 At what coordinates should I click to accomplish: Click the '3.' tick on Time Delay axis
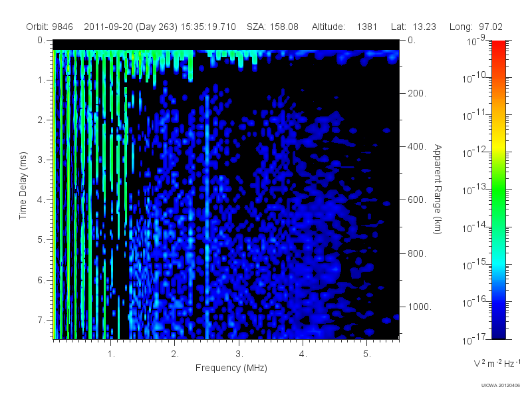tap(41, 160)
